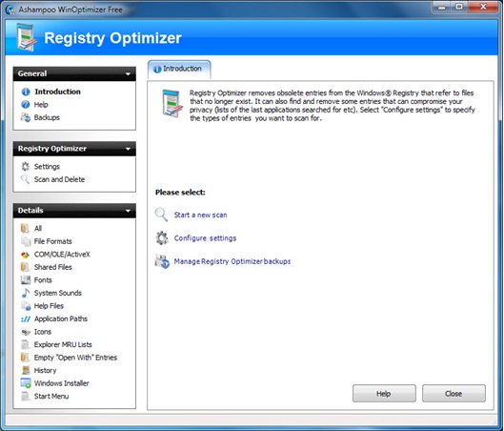This screenshot has height=431, width=504.
Task: Collapse the General panel arrow
Action: pyautogui.click(x=128, y=74)
